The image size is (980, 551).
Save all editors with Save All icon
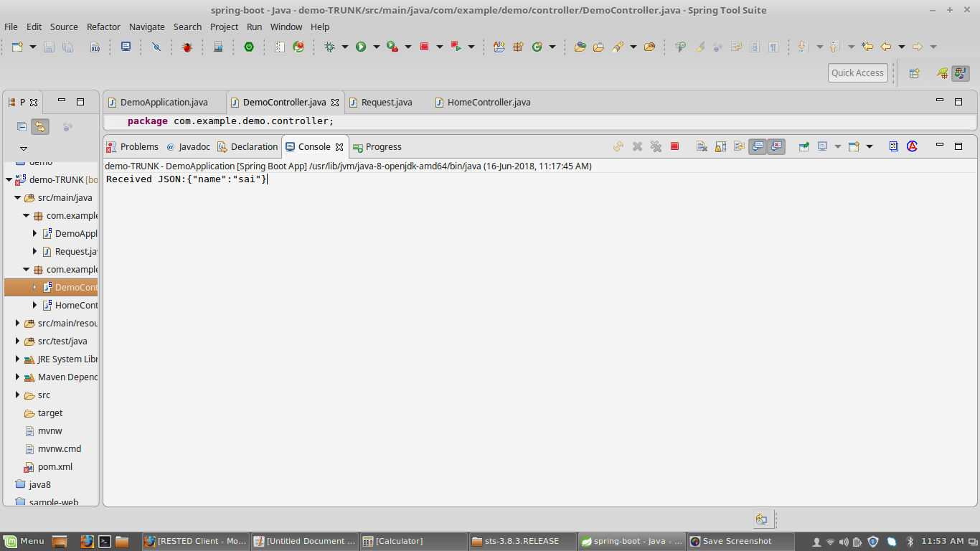(x=67, y=47)
